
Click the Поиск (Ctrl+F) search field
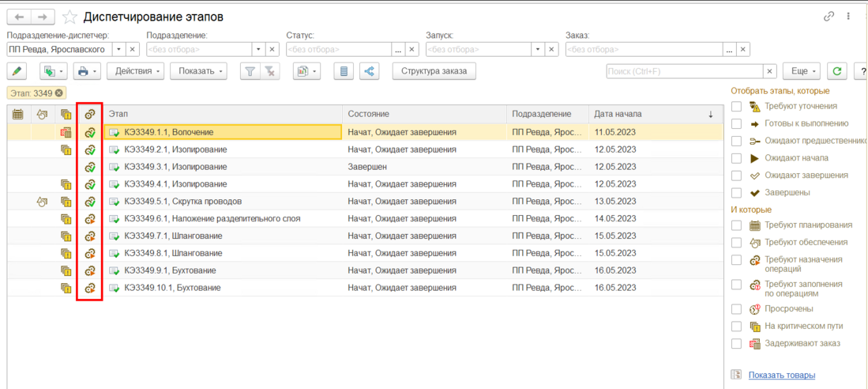click(x=686, y=71)
